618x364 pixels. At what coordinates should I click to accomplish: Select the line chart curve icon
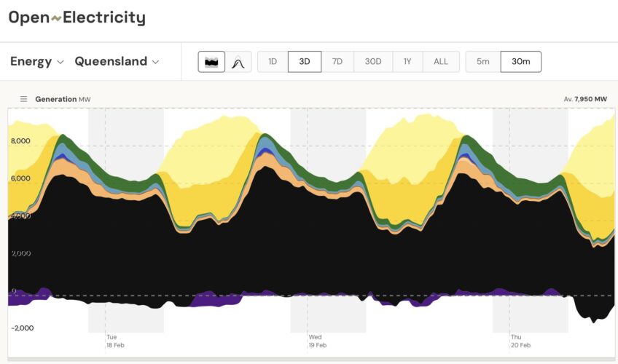[x=238, y=62]
